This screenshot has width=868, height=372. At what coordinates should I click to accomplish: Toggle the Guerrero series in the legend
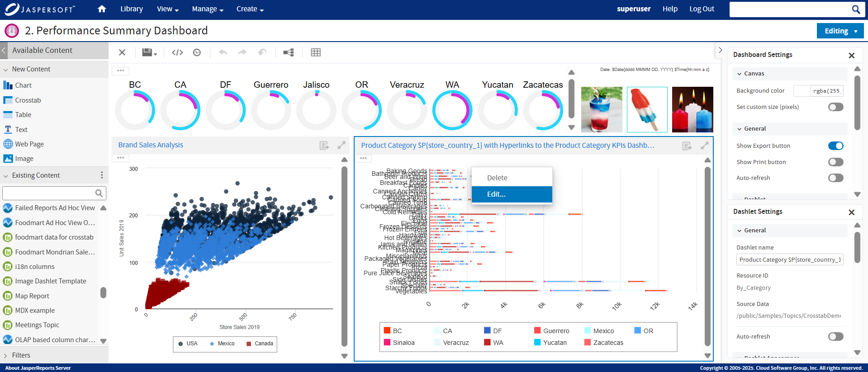552,331
